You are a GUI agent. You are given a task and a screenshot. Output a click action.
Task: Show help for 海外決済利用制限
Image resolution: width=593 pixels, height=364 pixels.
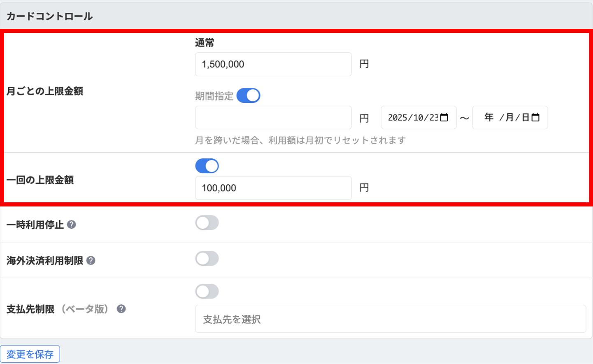91,260
